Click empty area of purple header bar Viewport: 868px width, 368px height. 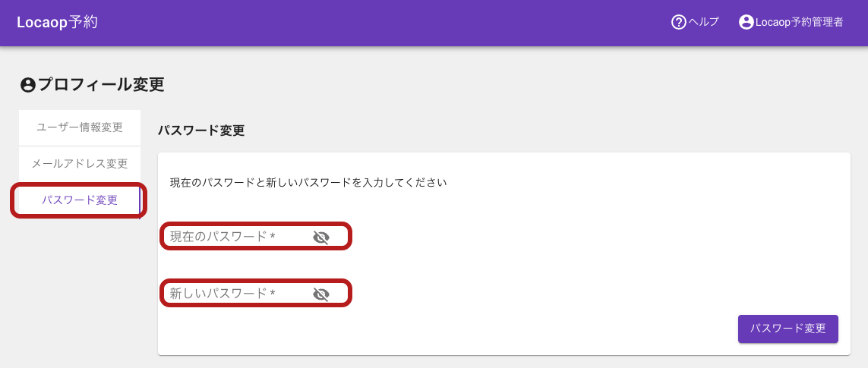(x=387, y=22)
